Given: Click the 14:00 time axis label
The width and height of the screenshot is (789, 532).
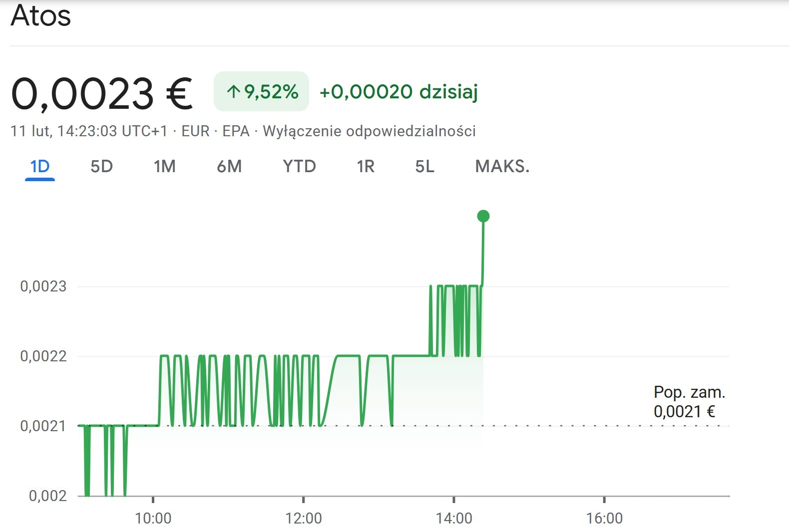Looking at the screenshot, I should coord(453,519).
